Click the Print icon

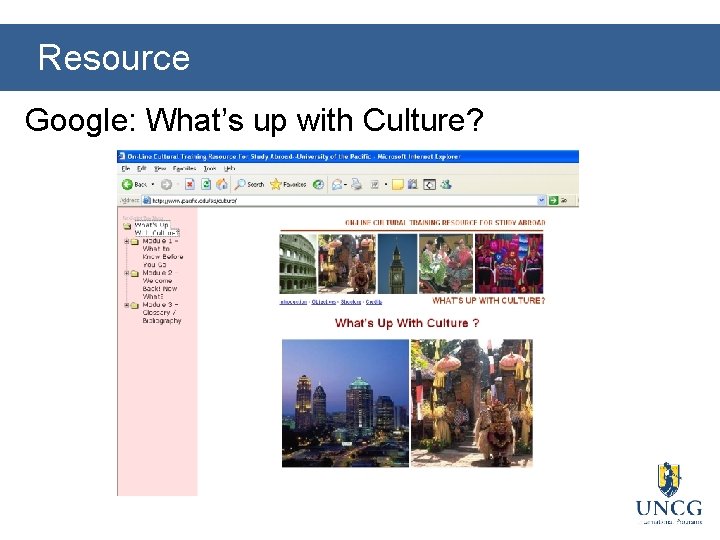[x=356, y=185]
